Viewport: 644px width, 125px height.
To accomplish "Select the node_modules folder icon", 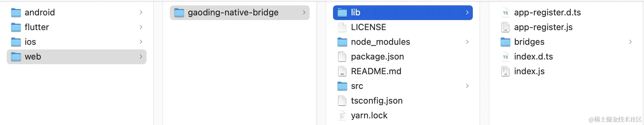I will 342,42.
